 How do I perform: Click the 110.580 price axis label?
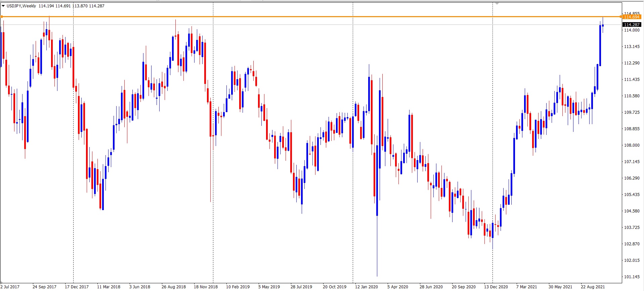click(632, 96)
